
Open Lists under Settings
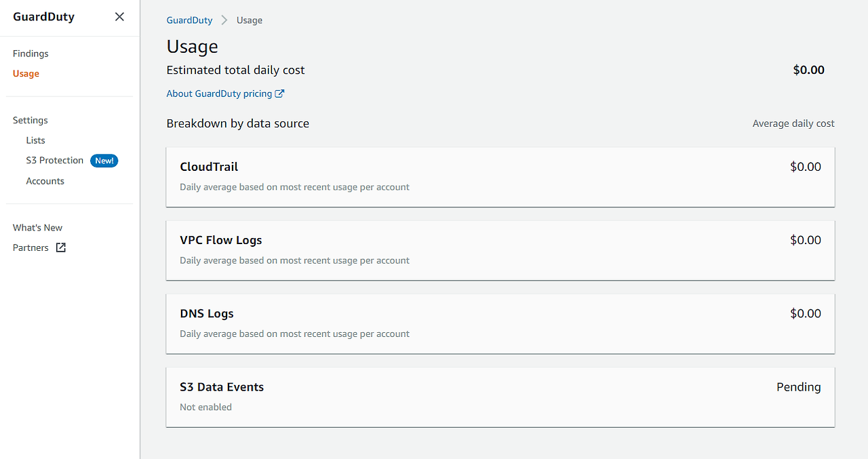[x=35, y=140]
